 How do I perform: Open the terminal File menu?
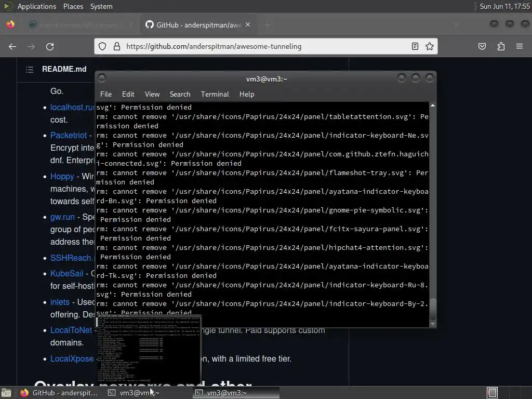tap(106, 95)
